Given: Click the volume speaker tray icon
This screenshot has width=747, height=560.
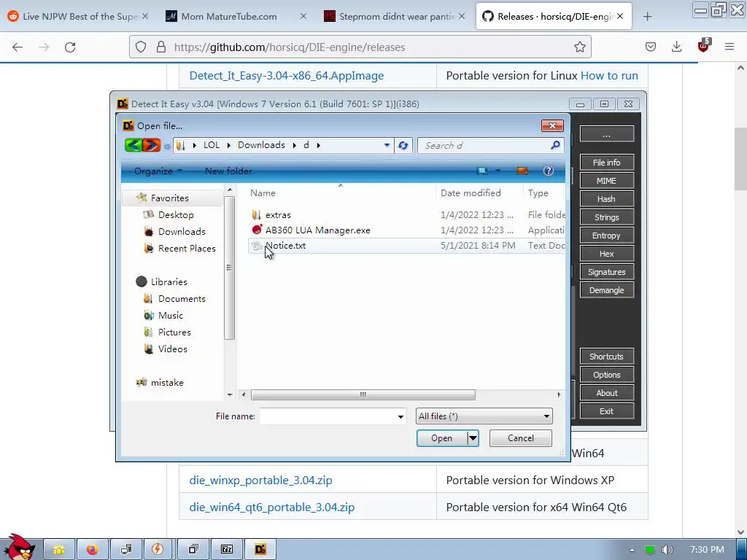Looking at the screenshot, I should (x=667, y=550).
